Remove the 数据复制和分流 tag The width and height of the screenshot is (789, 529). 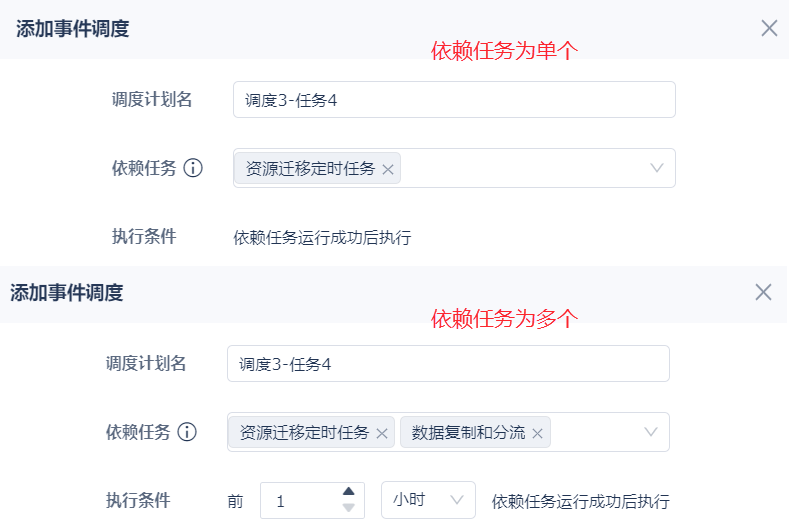(x=538, y=433)
